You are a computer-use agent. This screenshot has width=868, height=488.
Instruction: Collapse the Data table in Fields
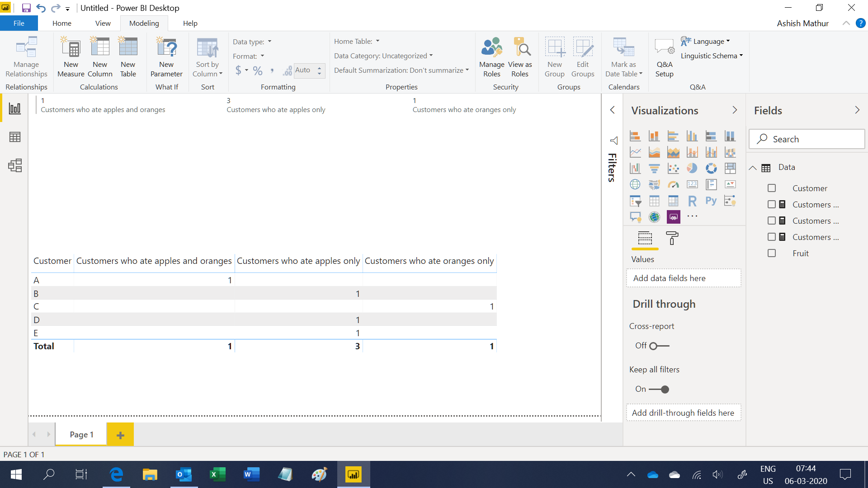753,168
